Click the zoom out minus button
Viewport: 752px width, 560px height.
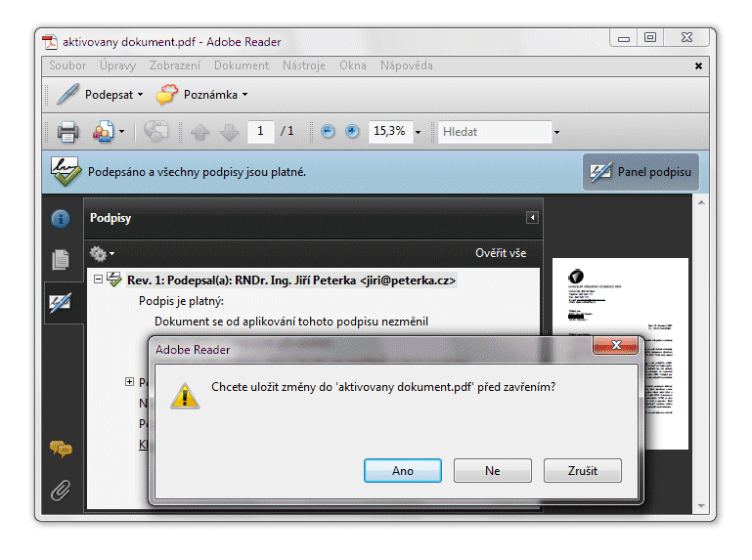(328, 131)
